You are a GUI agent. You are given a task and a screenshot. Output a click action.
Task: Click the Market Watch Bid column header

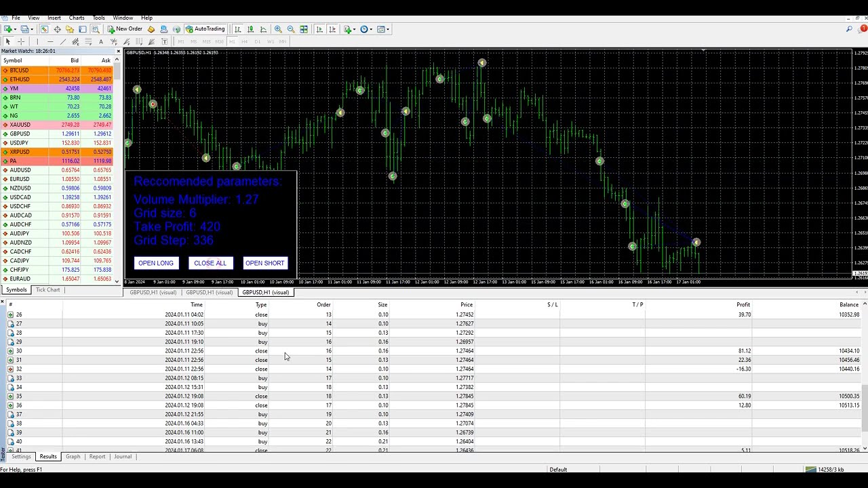tap(75, 61)
